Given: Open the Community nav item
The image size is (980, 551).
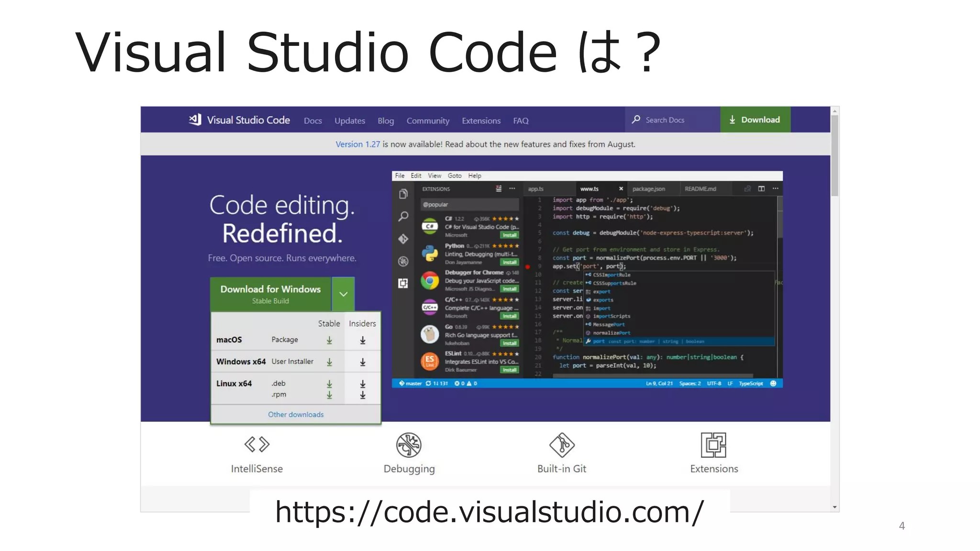Looking at the screenshot, I should click(x=428, y=121).
